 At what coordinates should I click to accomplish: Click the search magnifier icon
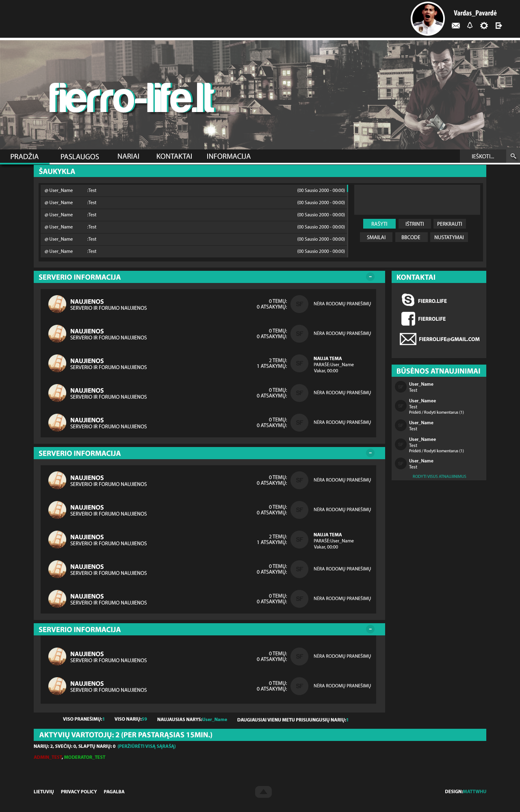(513, 156)
